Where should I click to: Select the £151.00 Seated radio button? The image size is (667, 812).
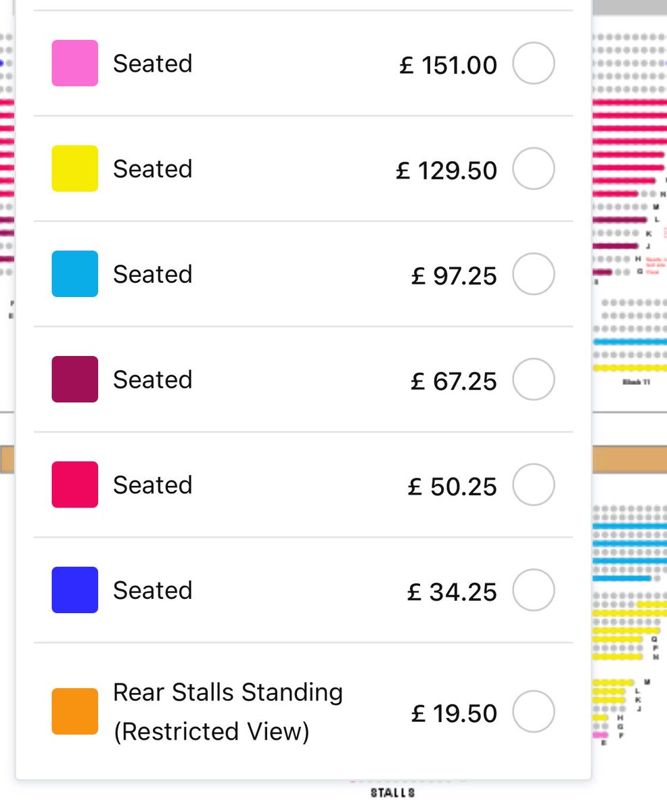click(533, 64)
